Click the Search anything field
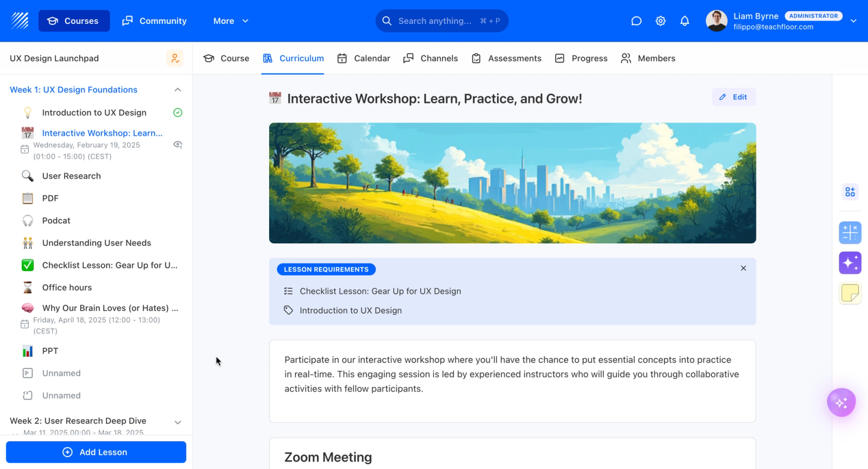The width and height of the screenshot is (868, 469). point(442,21)
